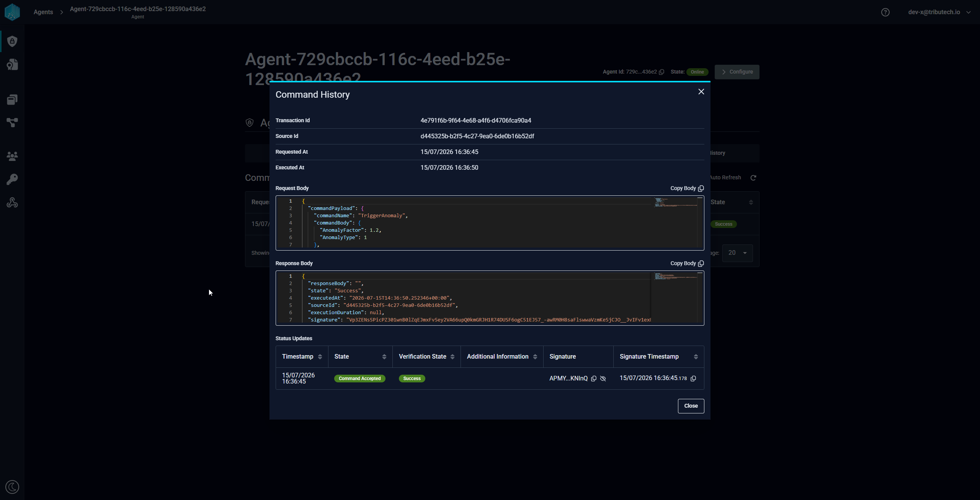Open the data flow nodes sidebar icon
The width and height of the screenshot is (980, 500).
12,123
